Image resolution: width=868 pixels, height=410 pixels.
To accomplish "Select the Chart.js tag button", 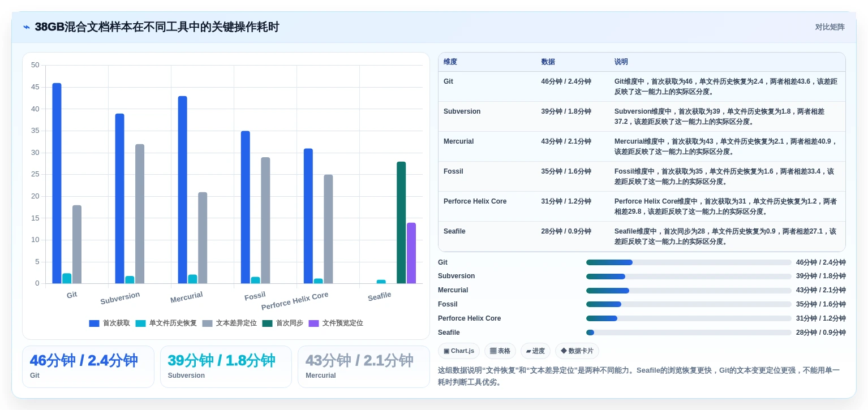I will (x=459, y=351).
